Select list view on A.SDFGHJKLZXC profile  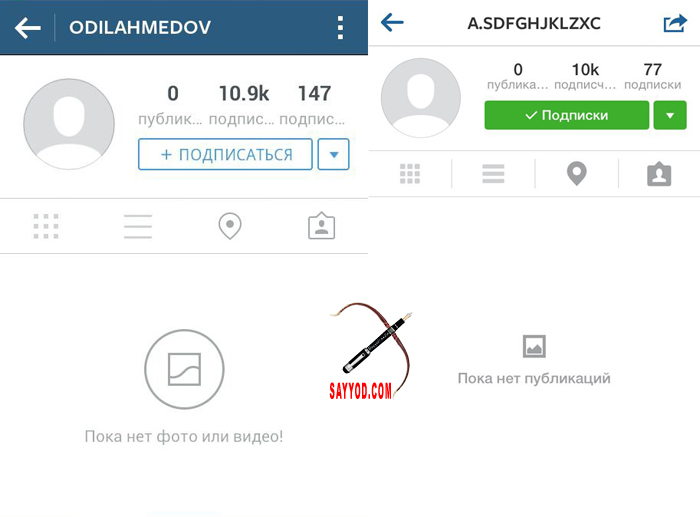point(493,174)
